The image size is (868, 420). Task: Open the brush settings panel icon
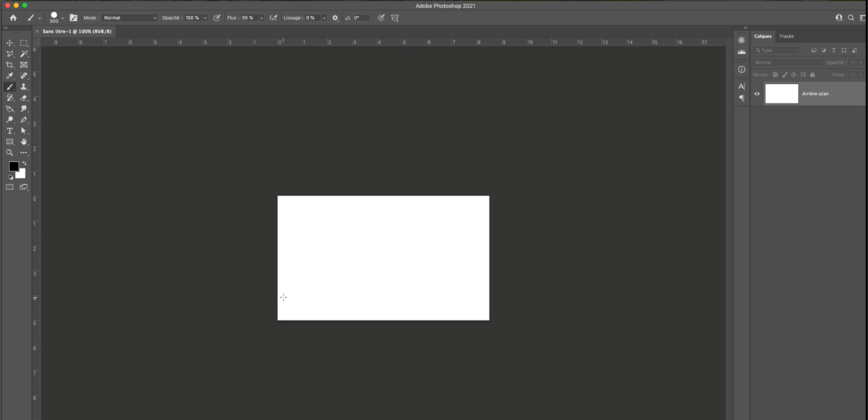pyautogui.click(x=73, y=17)
